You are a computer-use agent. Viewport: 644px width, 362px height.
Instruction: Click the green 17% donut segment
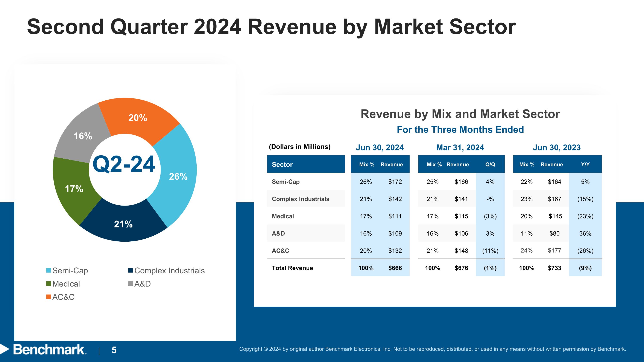tap(74, 189)
